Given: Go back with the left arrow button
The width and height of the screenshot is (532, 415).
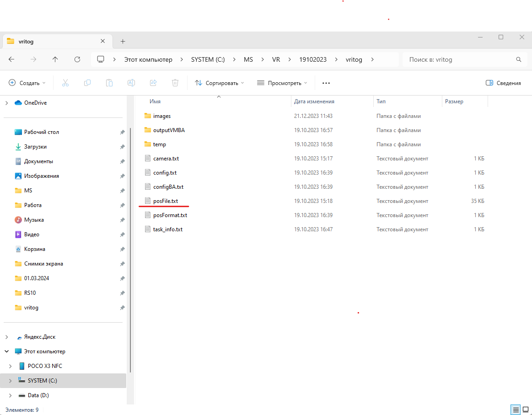Looking at the screenshot, I should coord(11,59).
